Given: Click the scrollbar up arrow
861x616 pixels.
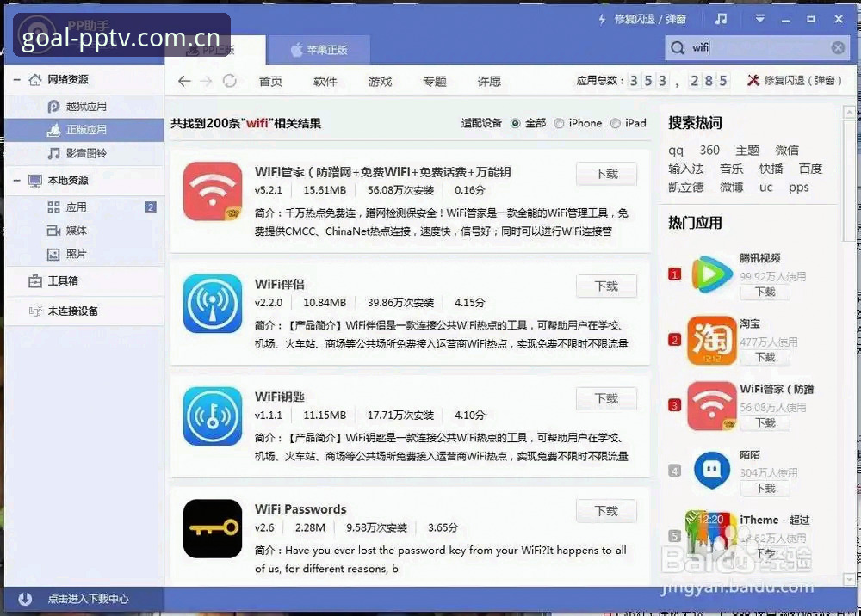Looking at the screenshot, I should (850, 113).
